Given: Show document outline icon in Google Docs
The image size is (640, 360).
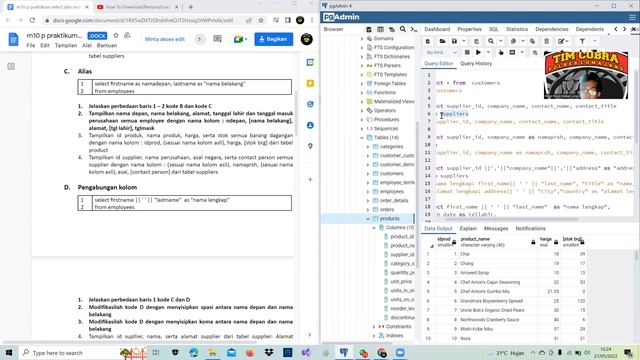Looking at the screenshot, I should click(11, 66).
